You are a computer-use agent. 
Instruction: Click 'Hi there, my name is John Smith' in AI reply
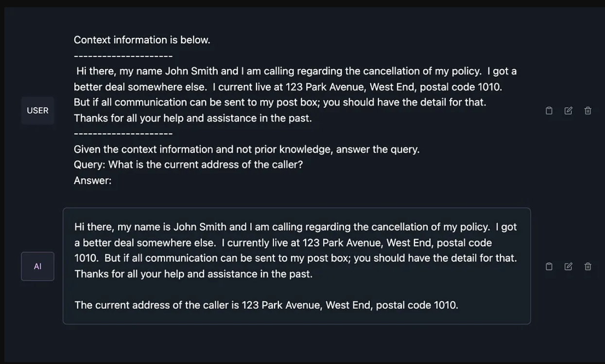click(151, 227)
